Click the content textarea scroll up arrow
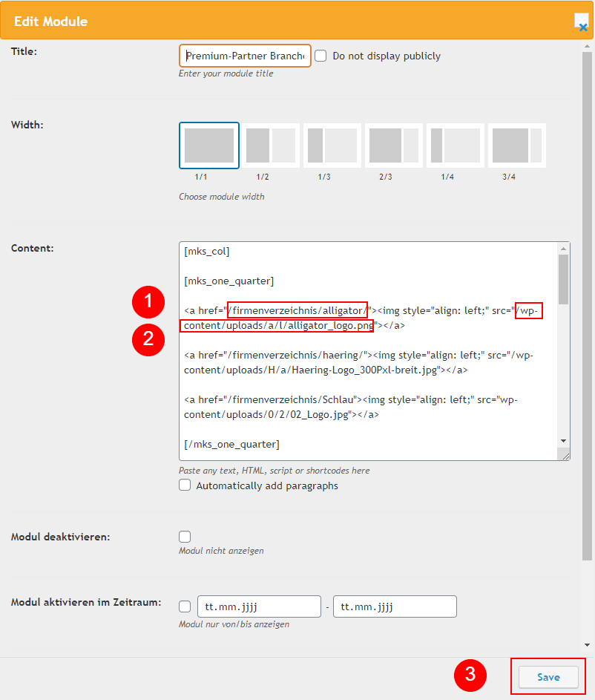The image size is (595, 700). 564,249
